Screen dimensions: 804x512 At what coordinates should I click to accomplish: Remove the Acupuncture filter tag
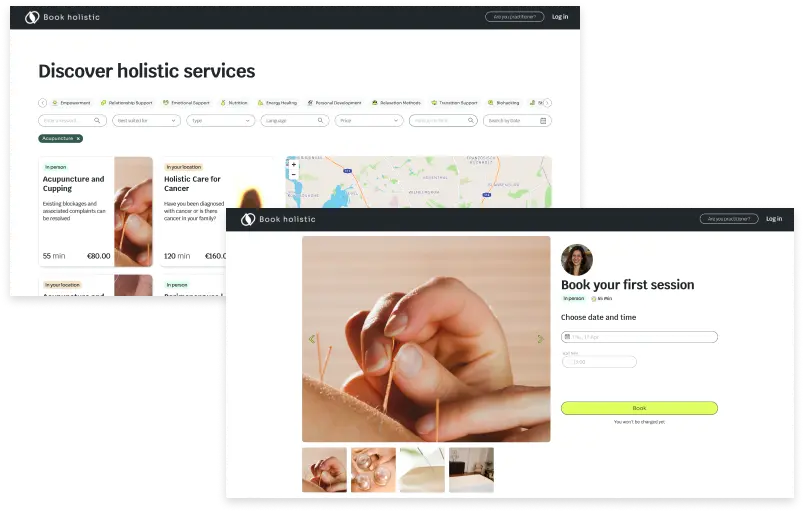coord(78,138)
